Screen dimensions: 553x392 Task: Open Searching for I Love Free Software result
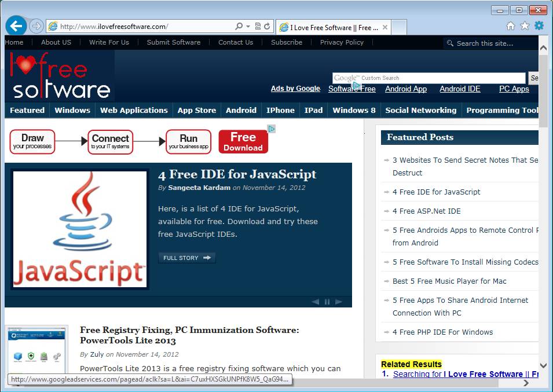tap(466, 374)
